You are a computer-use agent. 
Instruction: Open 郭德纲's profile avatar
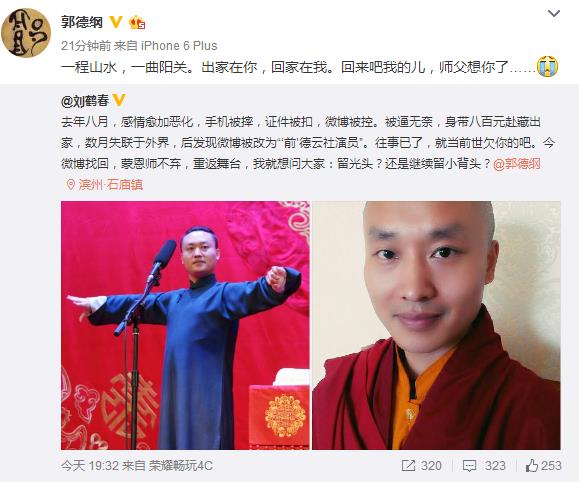tap(26, 33)
